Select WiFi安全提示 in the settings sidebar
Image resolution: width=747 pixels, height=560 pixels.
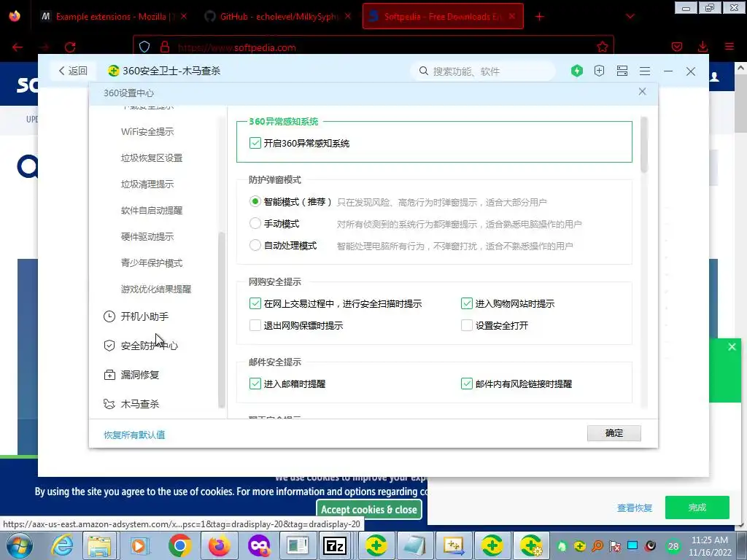[x=147, y=131]
